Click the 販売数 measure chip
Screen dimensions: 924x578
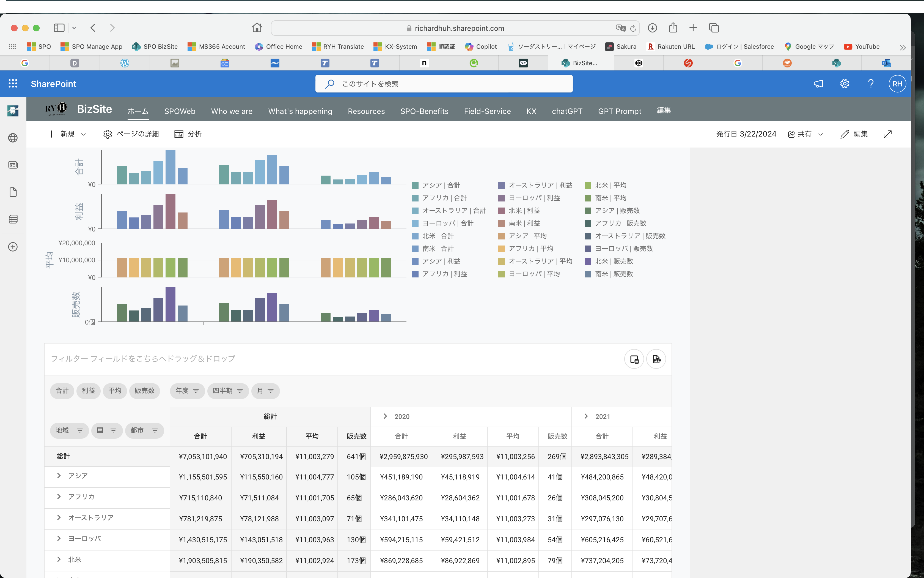pyautogui.click(x=144, y=391)
